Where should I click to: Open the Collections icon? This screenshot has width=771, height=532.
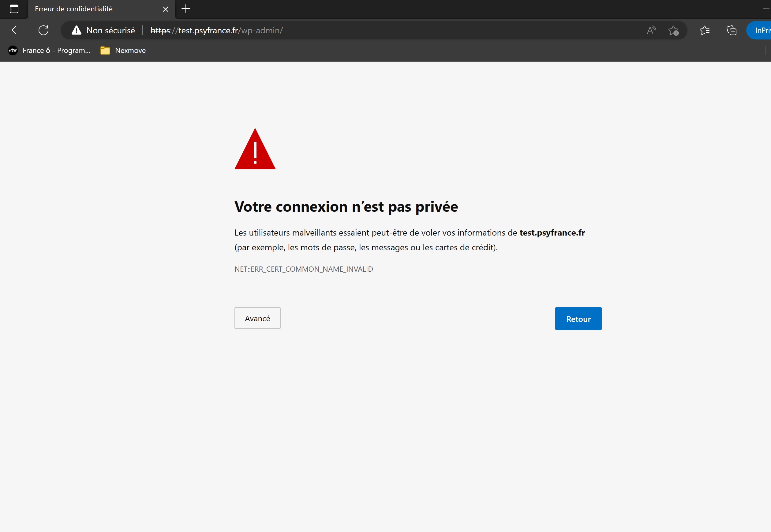(x=731, y=30)
